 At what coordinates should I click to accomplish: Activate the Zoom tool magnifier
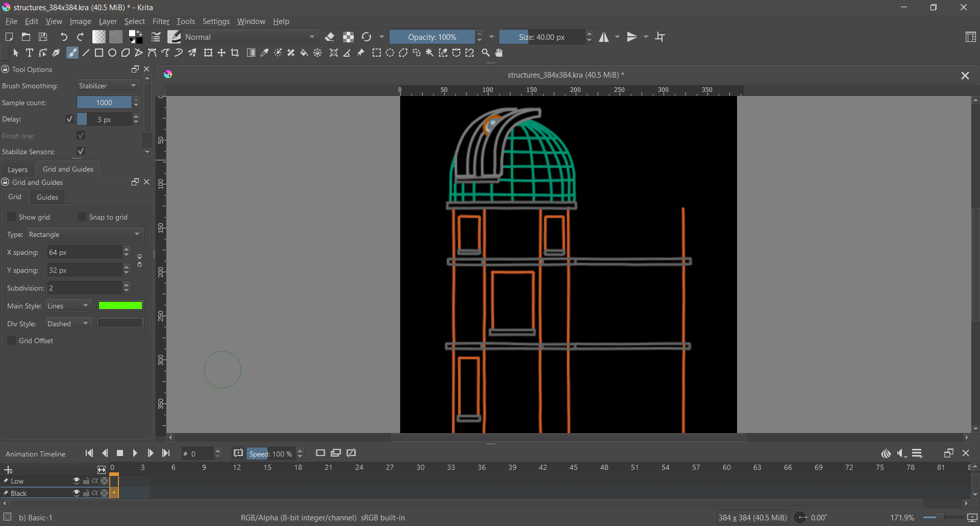486,53
